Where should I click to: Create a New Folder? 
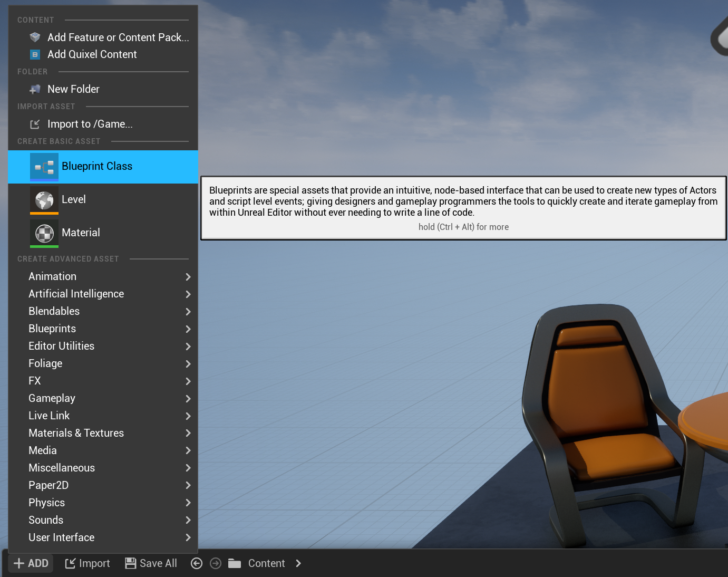point(103,89)
